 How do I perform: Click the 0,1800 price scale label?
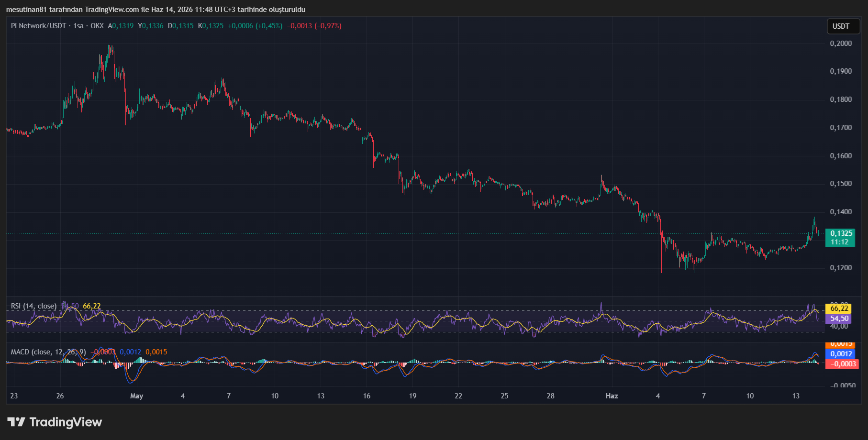tap(841, 99)
